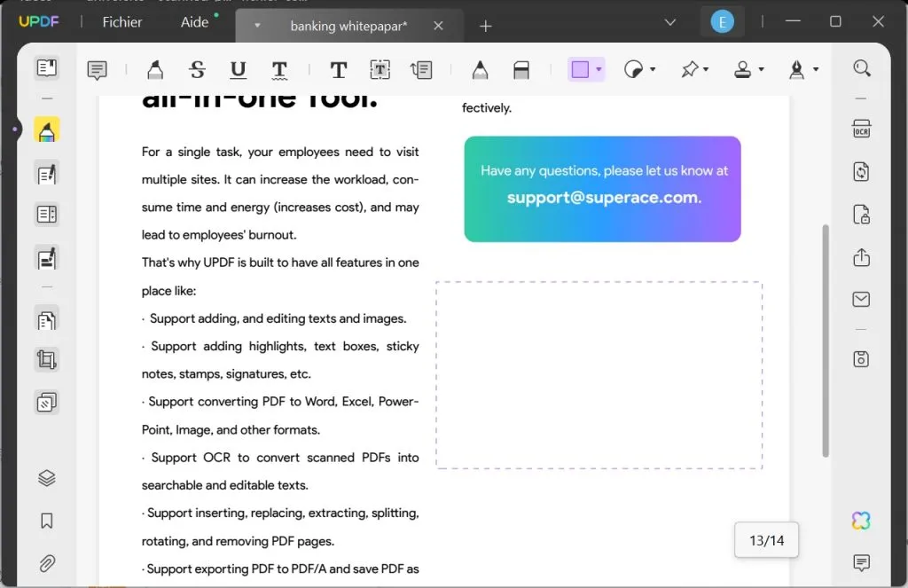Click the 'place like:' text line

coord(168,291)
